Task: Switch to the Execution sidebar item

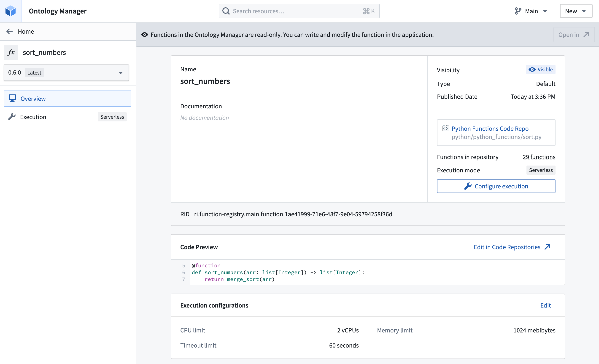Action: [33, 117]
